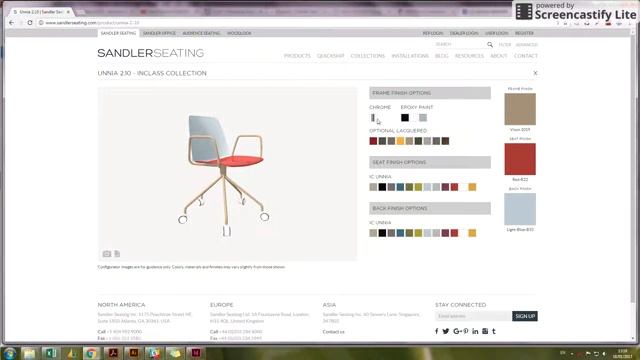Select the orange-yellow Back Finish swatch
Image resolution: width=640 pixels, height=360 pixels.
click(x=472, y=233)
